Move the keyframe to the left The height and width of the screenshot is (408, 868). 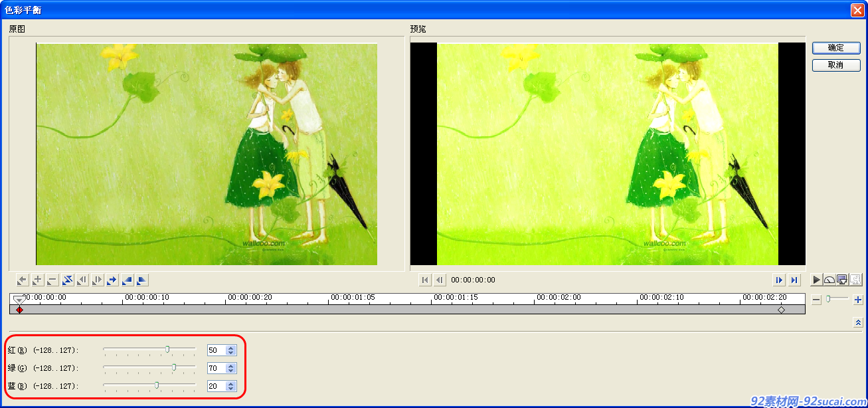(83, 280)
